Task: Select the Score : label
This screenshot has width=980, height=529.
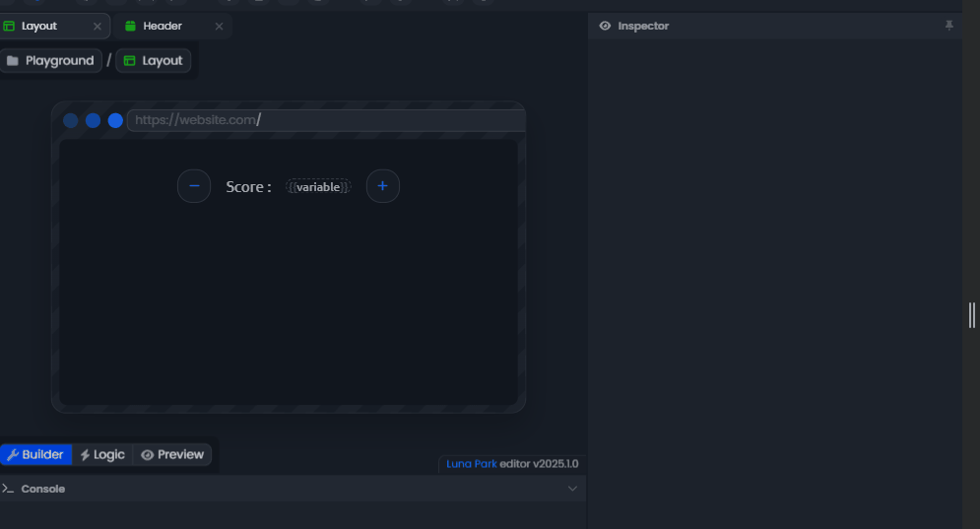Action: (x=248, y=187)
